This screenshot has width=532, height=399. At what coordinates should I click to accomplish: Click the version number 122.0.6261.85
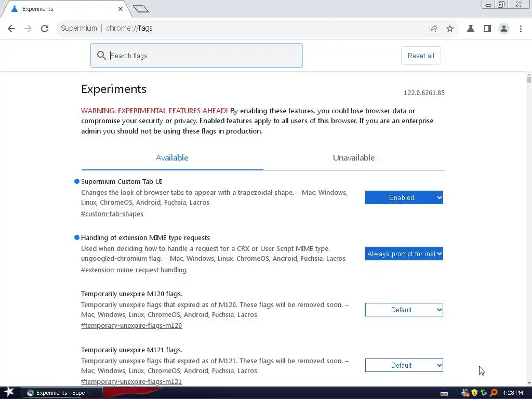pos(424,93)
